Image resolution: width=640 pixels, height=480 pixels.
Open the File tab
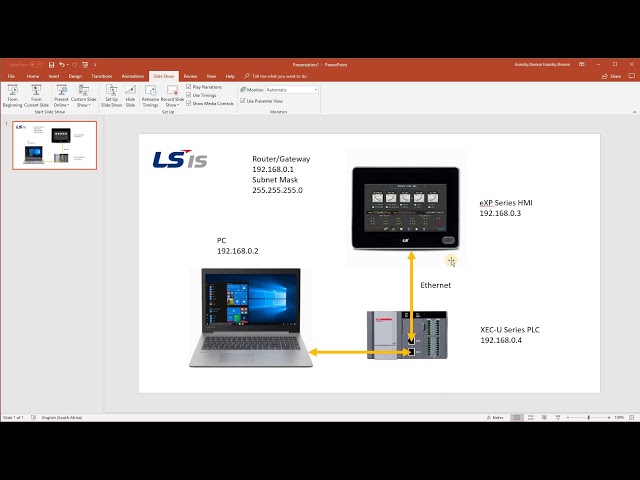(11, 76)
